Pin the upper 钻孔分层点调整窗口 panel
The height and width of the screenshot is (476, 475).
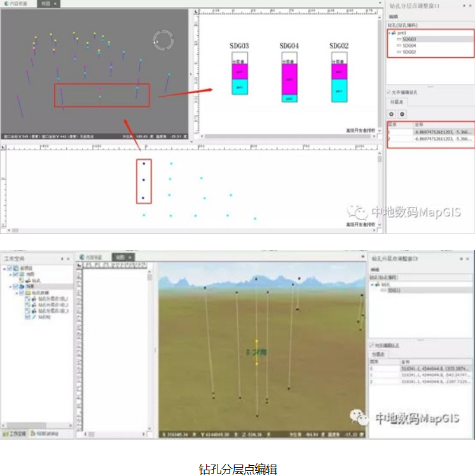(x=464, y=6)
